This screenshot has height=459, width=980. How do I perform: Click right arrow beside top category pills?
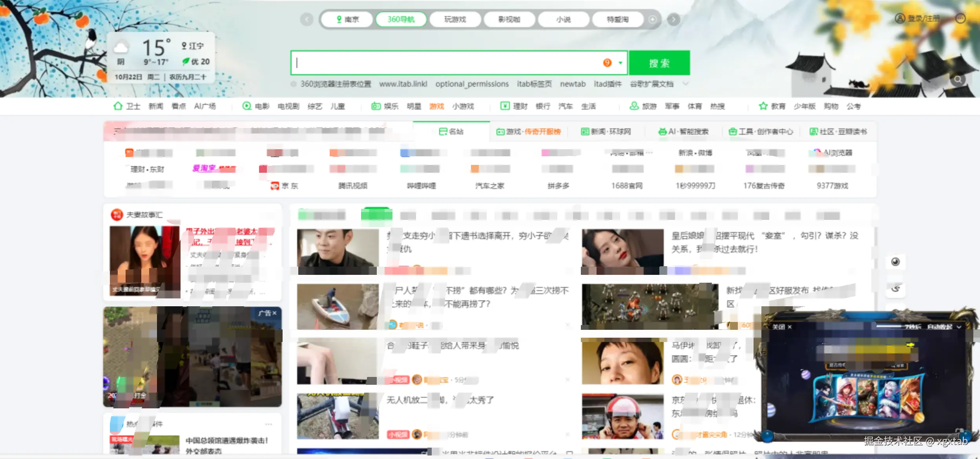tap(674, 19)
